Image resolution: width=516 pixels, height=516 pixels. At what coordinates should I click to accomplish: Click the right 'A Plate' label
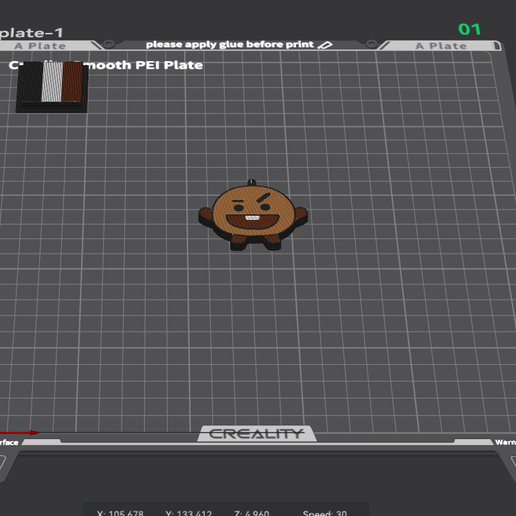click(441, 46)
